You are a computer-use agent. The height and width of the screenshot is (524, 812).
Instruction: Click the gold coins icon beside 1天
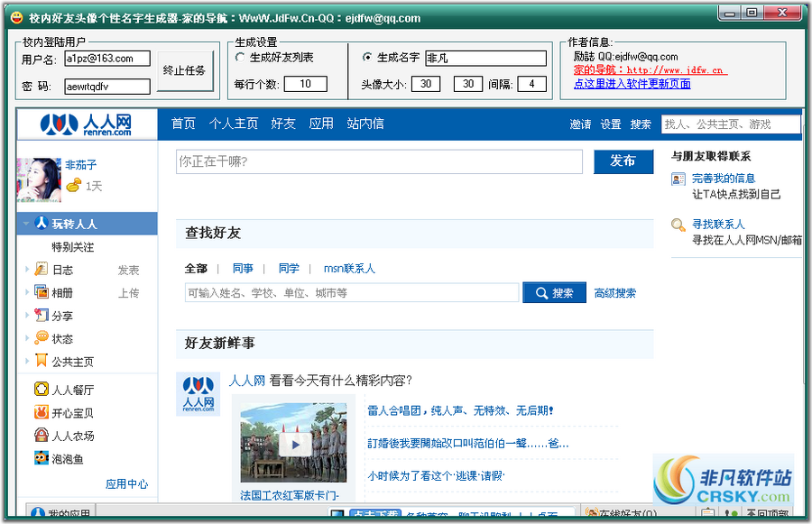[x=74, y=185]
